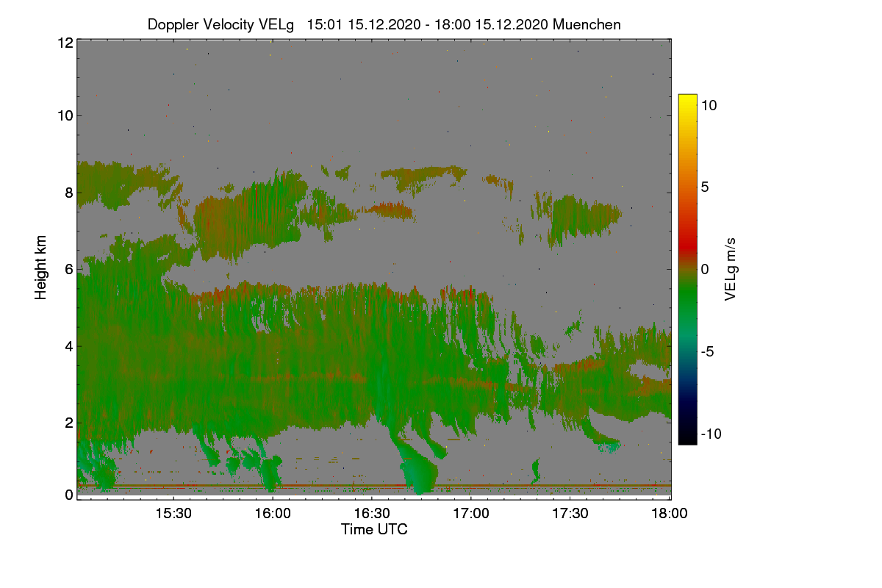Click the dark bottom of the colorbar
This screenshot has height=588, width=882.
coord(687,438)
